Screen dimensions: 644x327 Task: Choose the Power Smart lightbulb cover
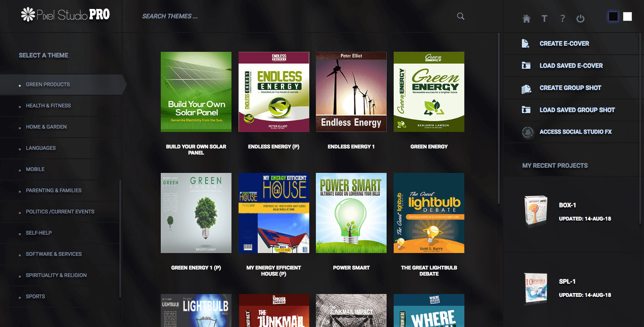pos(351,213)
